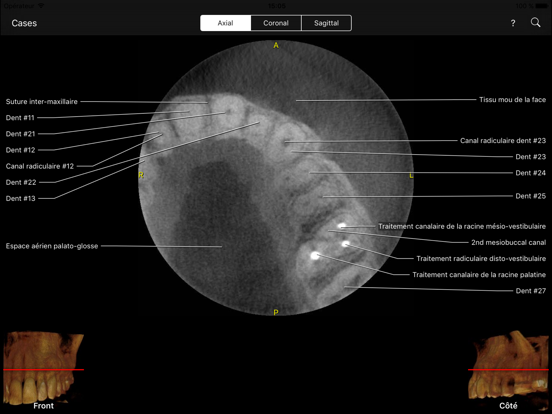Select the Front 3D thumbnail
This screenshot has width=552, height=414.
(x=44, y=370)
